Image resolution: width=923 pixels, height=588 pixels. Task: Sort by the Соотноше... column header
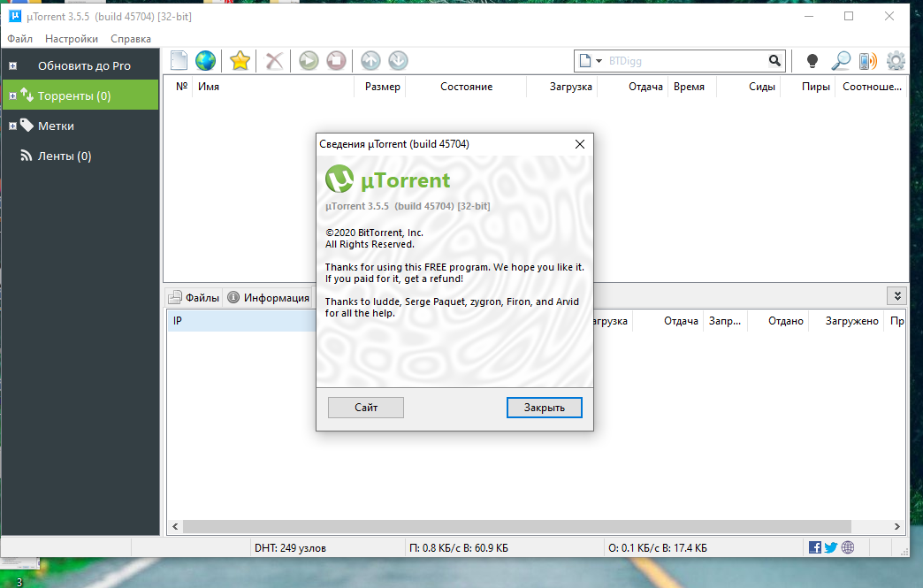[872, 87]
